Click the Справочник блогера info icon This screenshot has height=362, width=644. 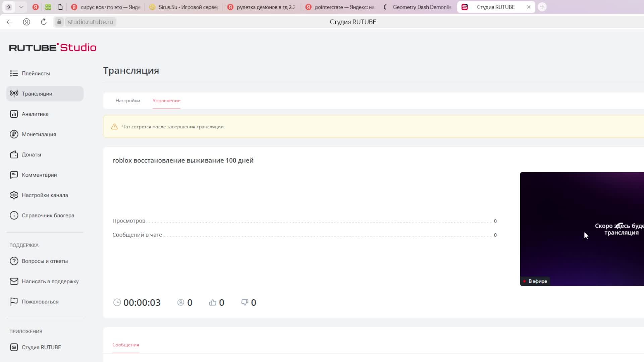[14, 216]
